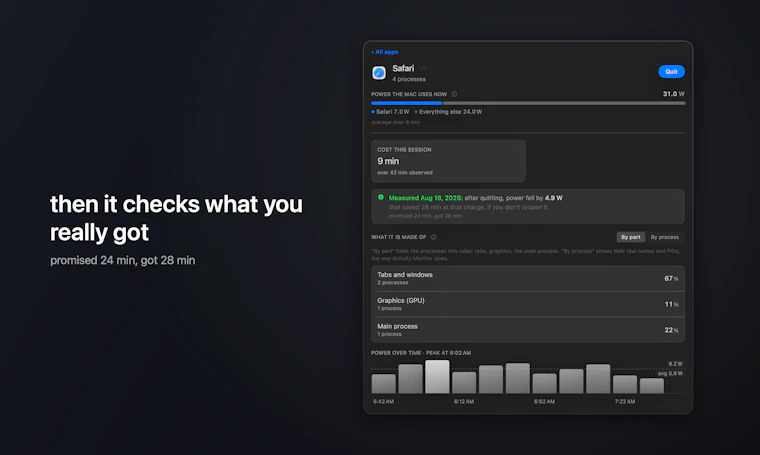This screenshot has width=760, height=455.
Task: Click 'promised 24 min, got 28 min' in the card
Action: coord(425,216)
